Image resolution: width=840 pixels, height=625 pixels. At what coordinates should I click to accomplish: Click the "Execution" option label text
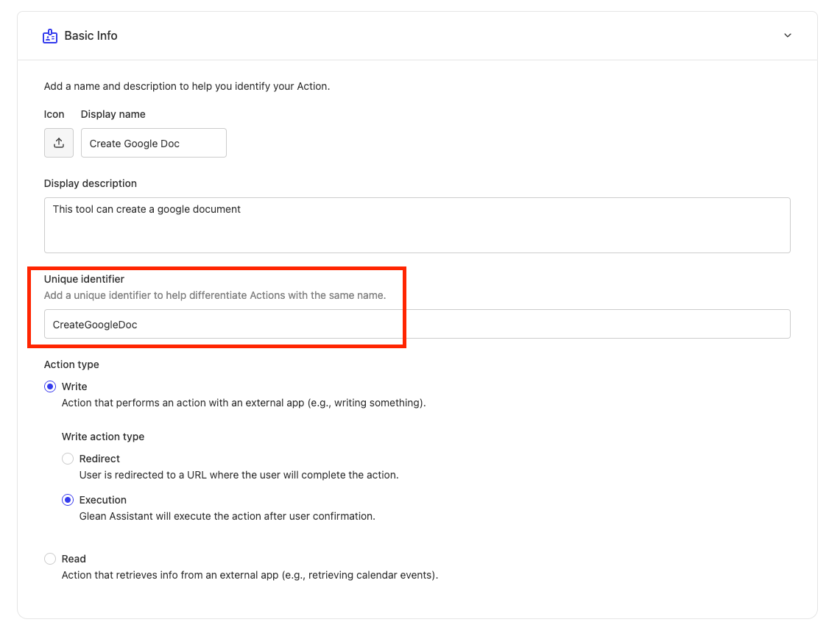click(103, 500)
